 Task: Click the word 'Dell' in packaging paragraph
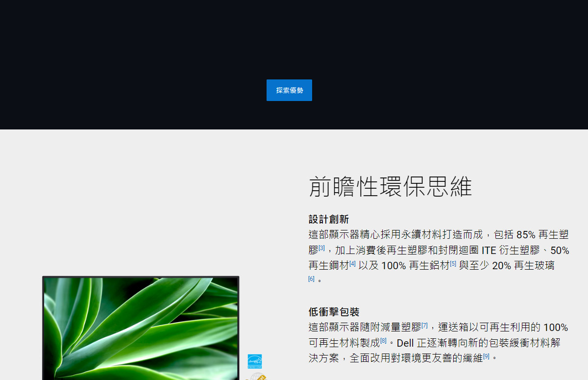click(406, 343)
